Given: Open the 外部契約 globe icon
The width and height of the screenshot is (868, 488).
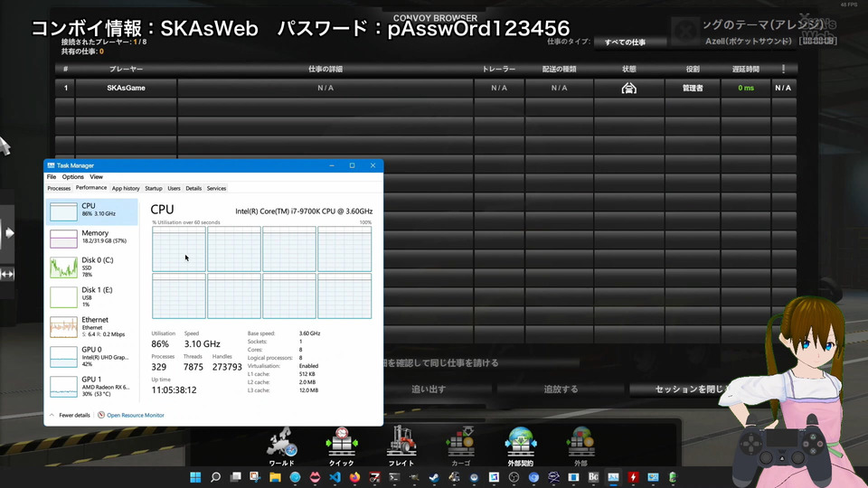Looking at the screenshot, I should [x=521, y=446].
